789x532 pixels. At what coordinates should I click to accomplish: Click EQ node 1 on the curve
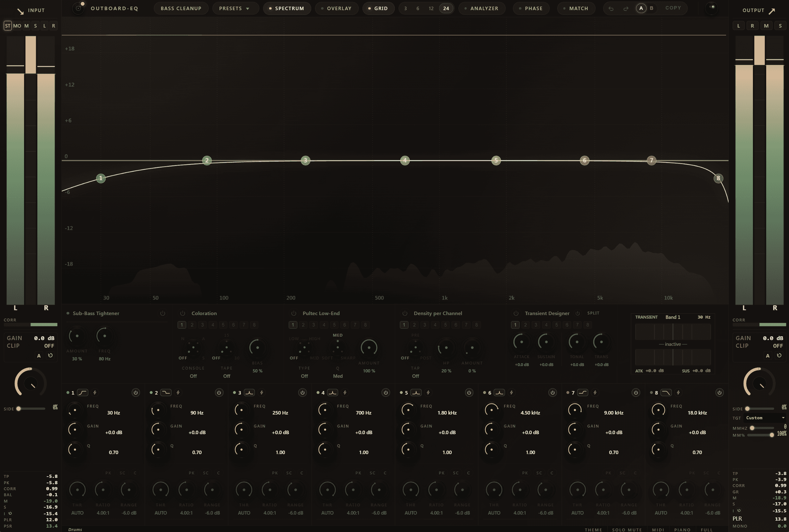coord(101,178)
